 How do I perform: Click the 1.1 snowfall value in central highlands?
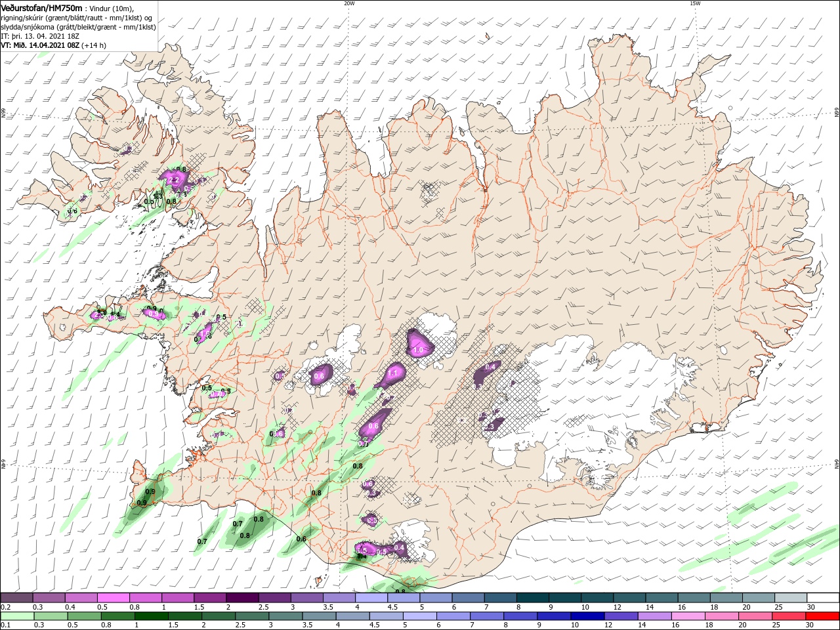click(x=394, y=373)
